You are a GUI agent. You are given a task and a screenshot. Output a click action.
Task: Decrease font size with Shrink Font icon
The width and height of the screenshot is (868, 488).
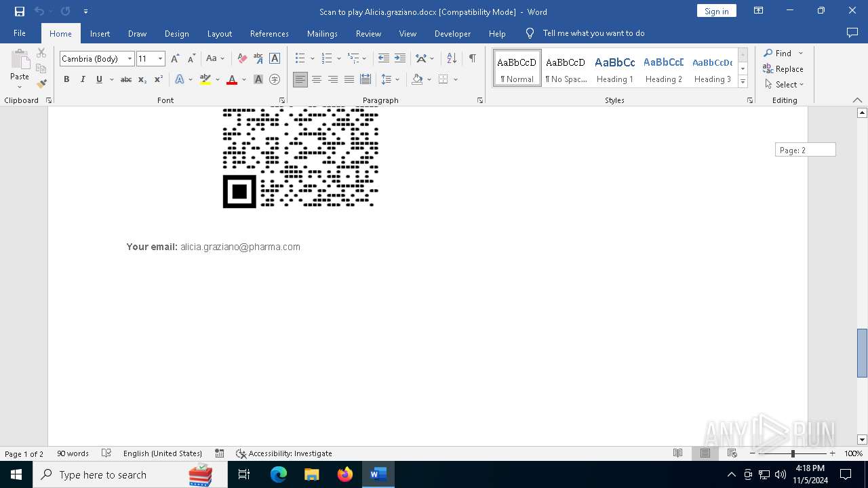pos(191,59)
